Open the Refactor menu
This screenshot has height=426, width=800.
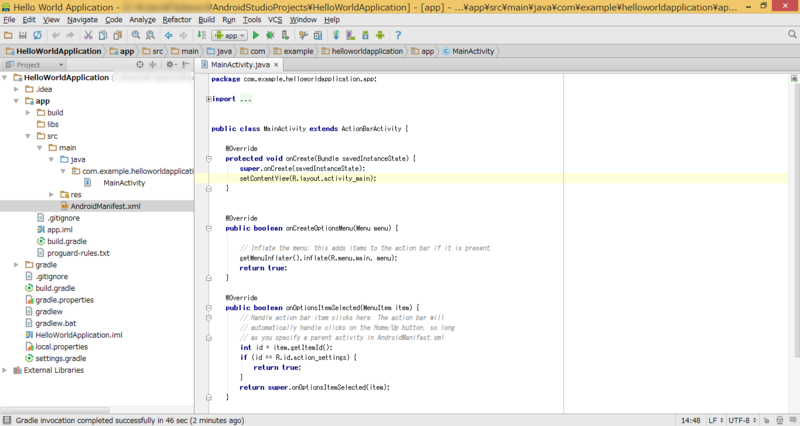tap(177, 20)
